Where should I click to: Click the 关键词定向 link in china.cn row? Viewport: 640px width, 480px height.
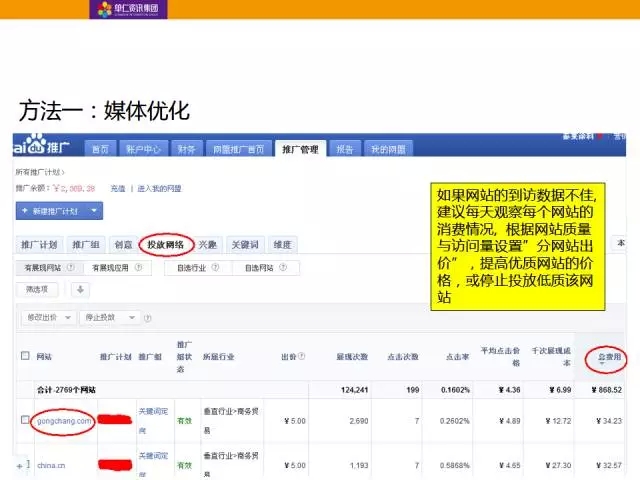[153, 463]
